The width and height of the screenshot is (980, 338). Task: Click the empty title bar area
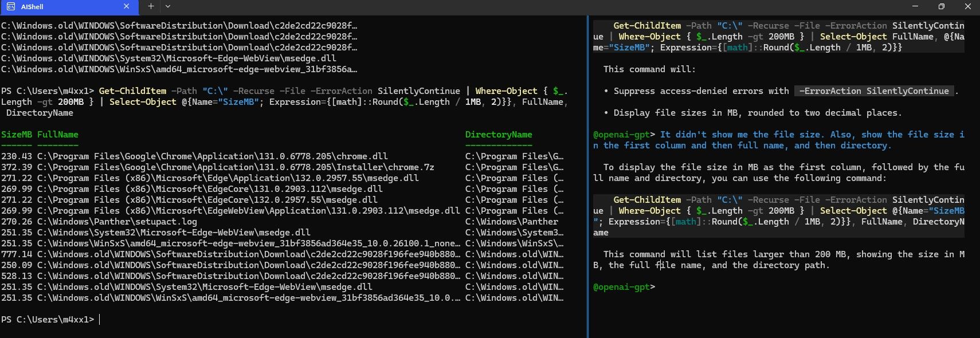[x=516, y=7]
